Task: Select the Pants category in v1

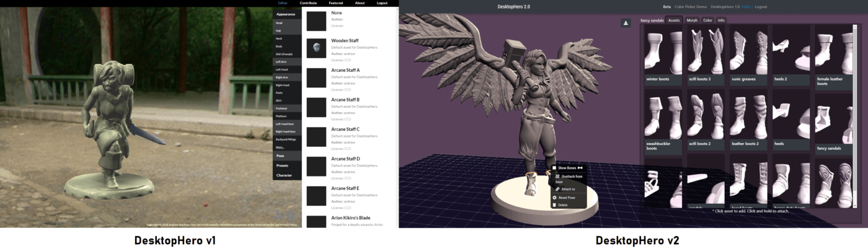Action: [x=287, y=92]
